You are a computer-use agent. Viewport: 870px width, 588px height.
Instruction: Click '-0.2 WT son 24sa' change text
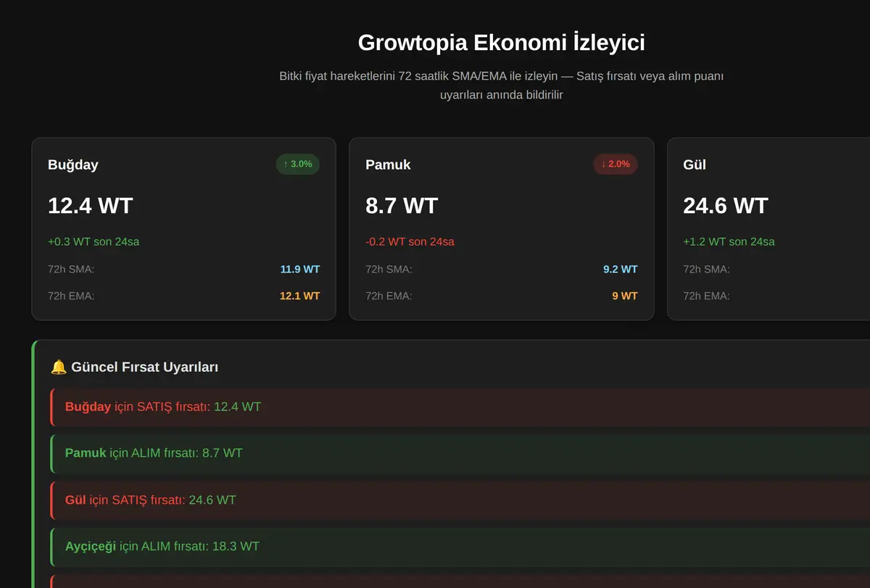tap(410, 241)
